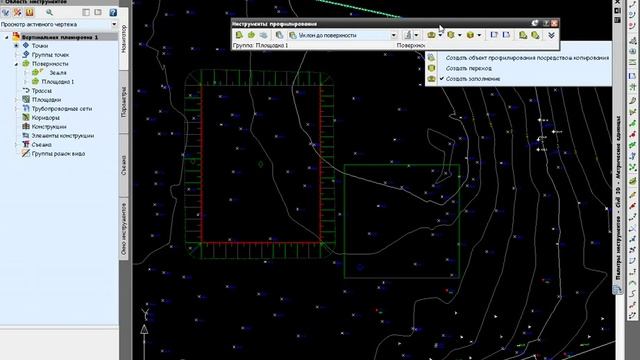The width and height of the screenshot is (640, 360).
Task: Click the set grading group icon
Action: (x=239, y=36)
